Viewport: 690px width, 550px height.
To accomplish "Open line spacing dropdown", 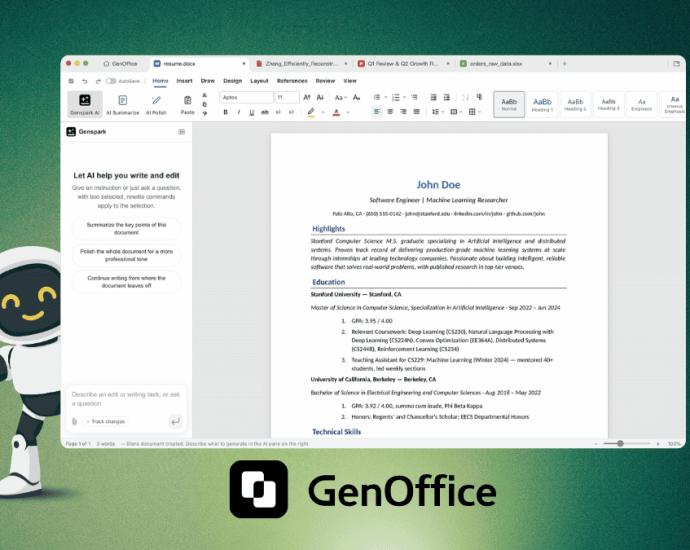I will 438,112.
